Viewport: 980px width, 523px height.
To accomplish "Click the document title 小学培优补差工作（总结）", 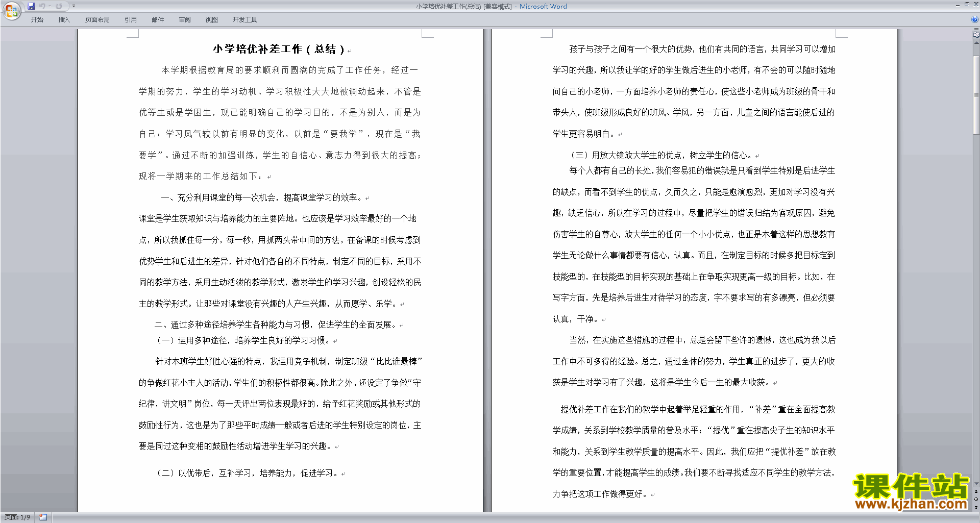I will click(x=279, y=49).
